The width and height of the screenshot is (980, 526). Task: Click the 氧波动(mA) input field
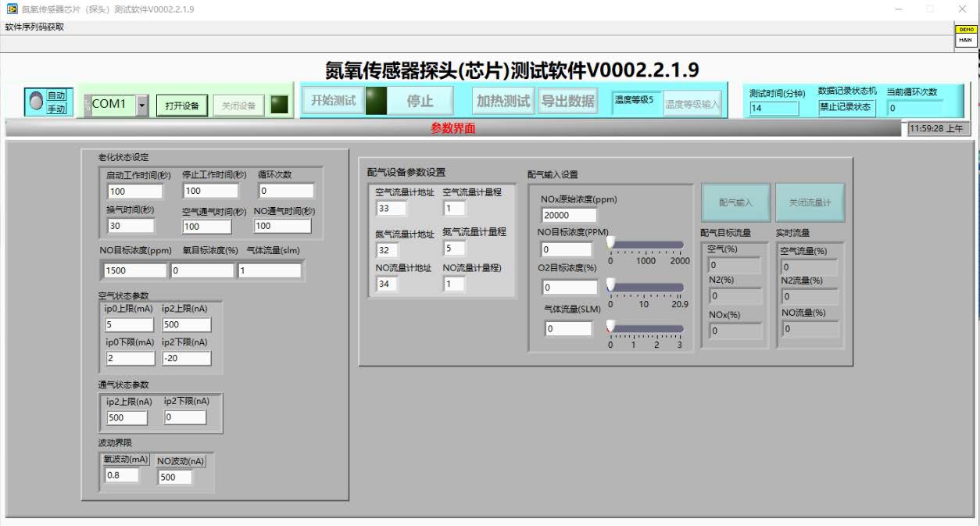coord(121,474)
